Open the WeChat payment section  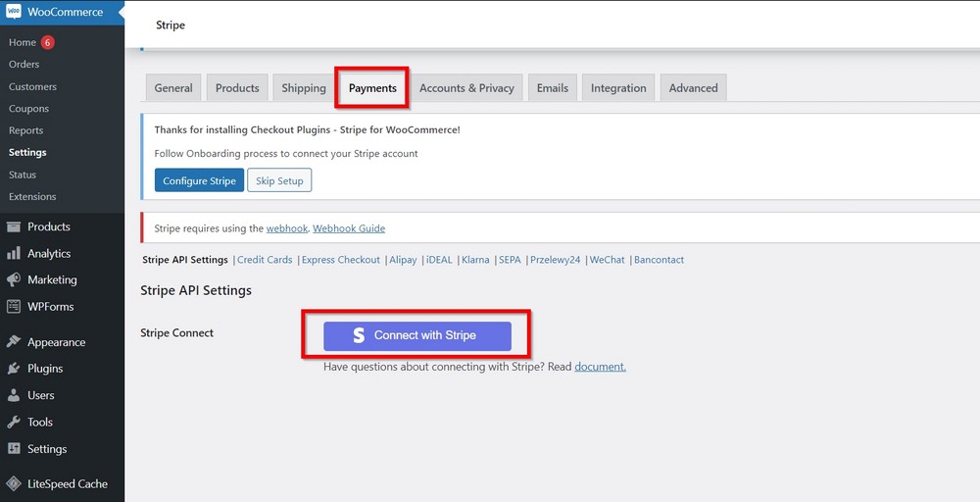(x=608, y=260)
